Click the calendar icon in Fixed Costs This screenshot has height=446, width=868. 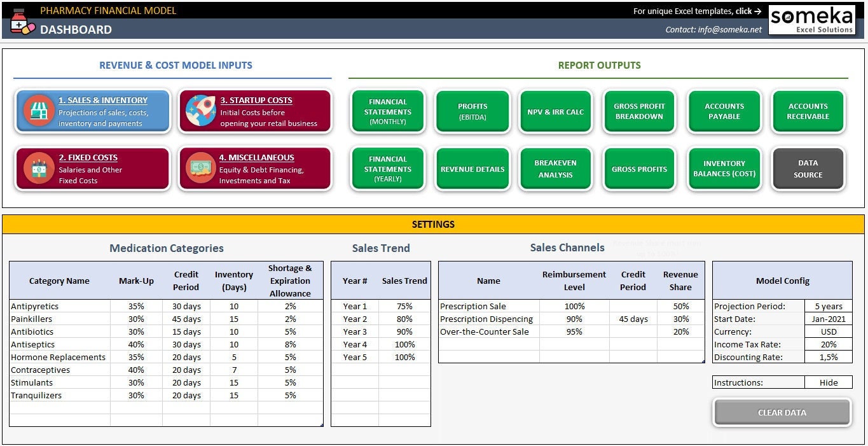pos(39,169)
